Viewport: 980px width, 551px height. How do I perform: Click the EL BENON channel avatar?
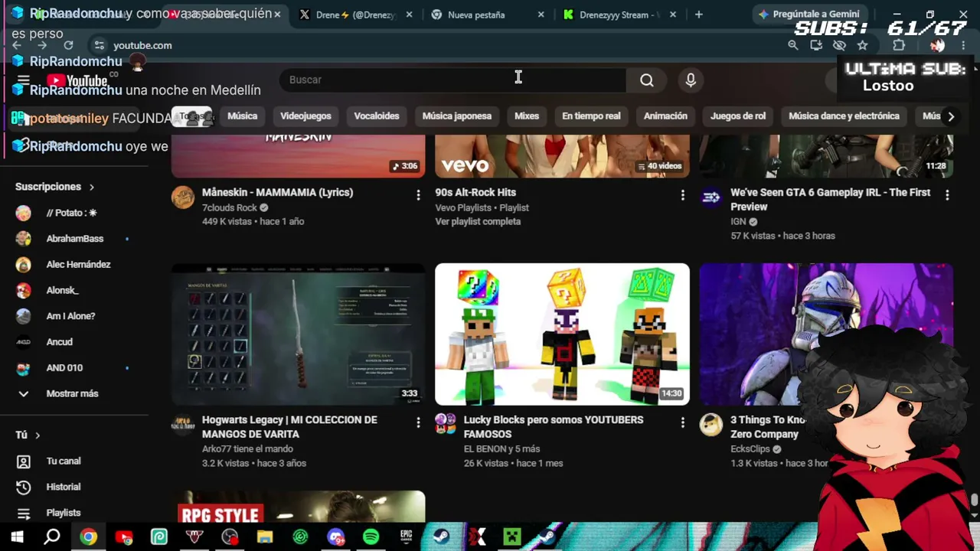[446, 425]
